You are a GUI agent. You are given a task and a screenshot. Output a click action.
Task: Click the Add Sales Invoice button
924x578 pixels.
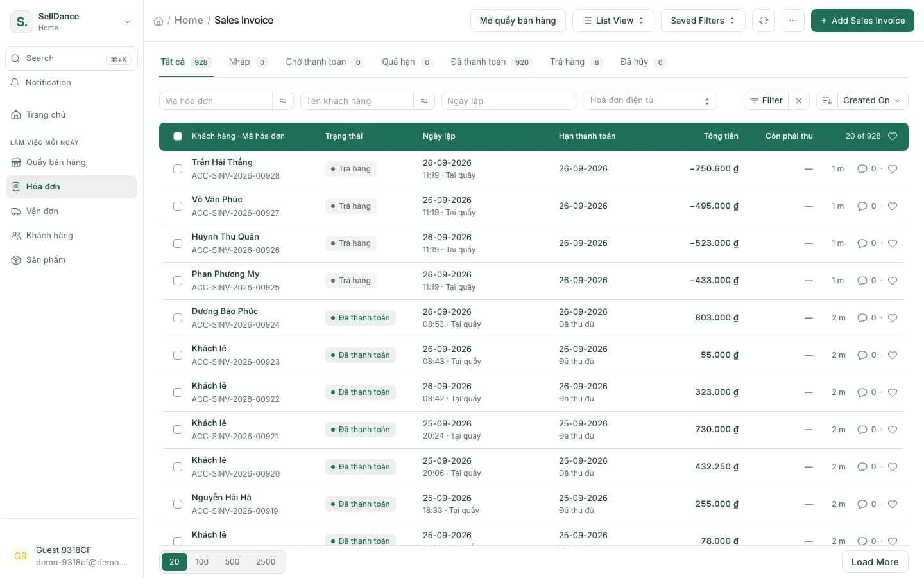862,21
